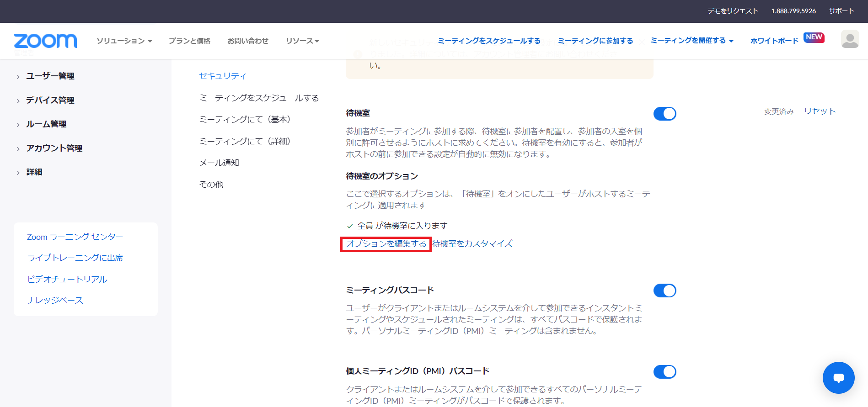This screenshot has width=868, height=407.
Task: Expand the ユーザー管理 sidebar section
Action: [x=50, y=76]
